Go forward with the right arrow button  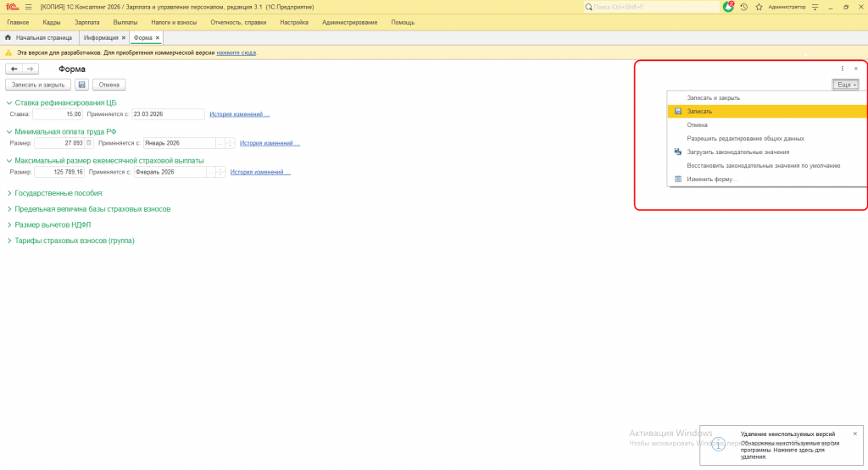(x=31, y=69)
